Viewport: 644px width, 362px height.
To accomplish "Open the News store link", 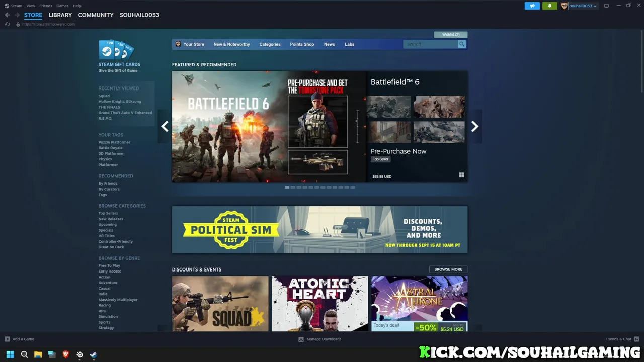I will pyautogui.click(x=329, y=44).
